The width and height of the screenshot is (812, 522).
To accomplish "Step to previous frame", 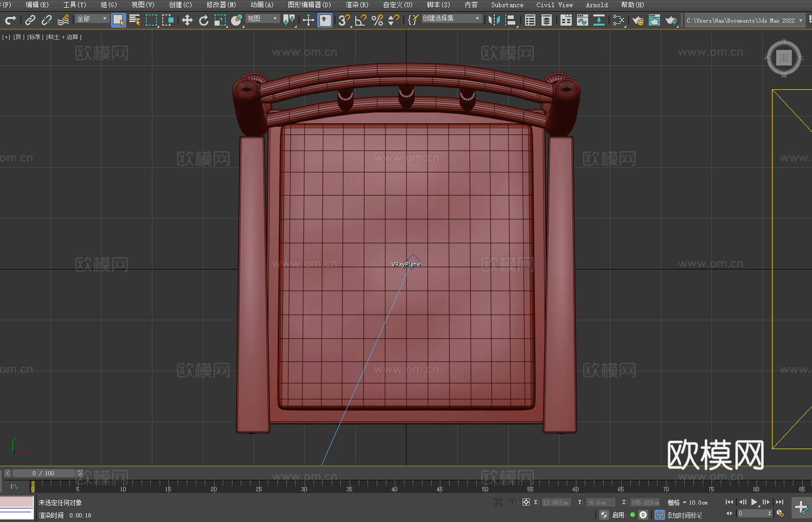I will 742,502.
